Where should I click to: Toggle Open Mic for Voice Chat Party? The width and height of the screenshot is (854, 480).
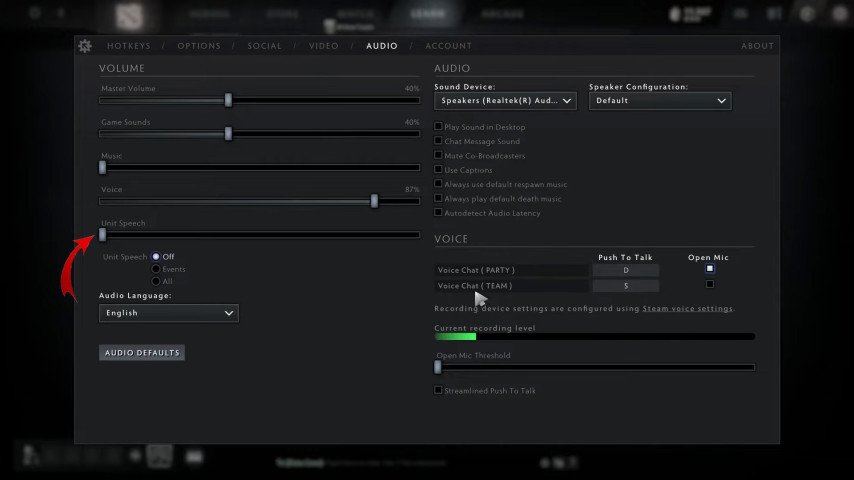[709, 269]
